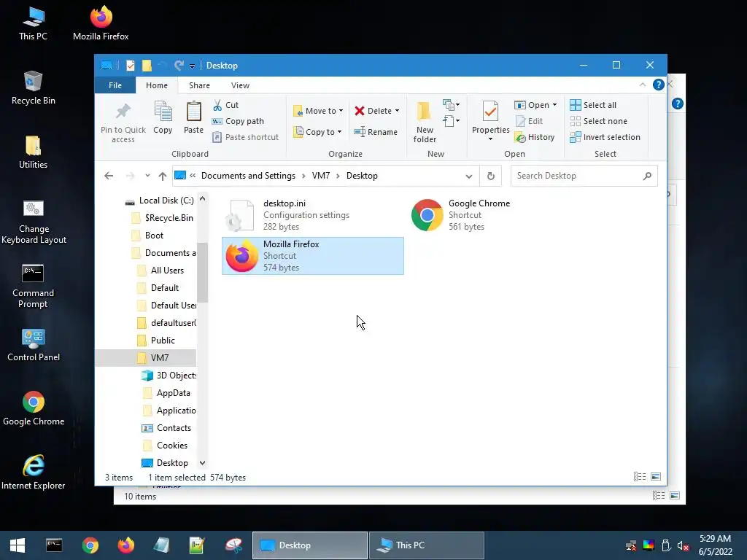
Task: Expand Open button dropdown arrow
Action: pos(554,105)
